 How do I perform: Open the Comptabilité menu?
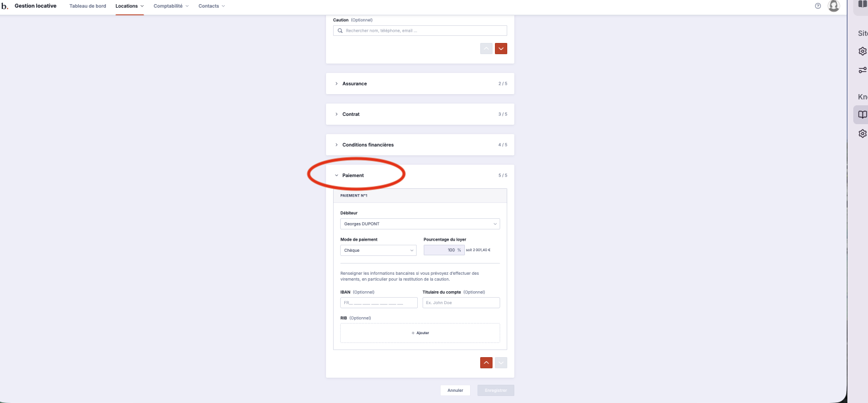(171, 6)
